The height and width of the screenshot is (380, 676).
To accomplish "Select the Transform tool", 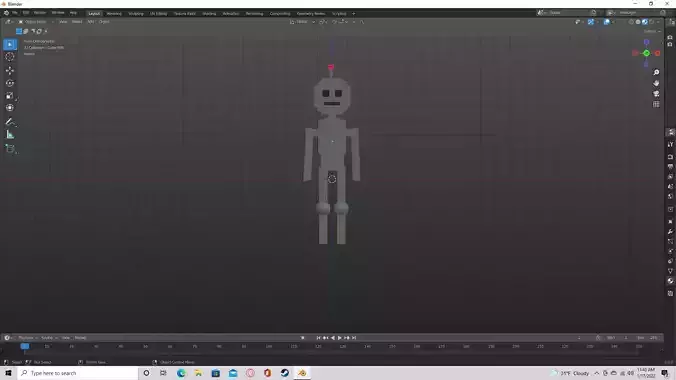I will tap(10, 108).
